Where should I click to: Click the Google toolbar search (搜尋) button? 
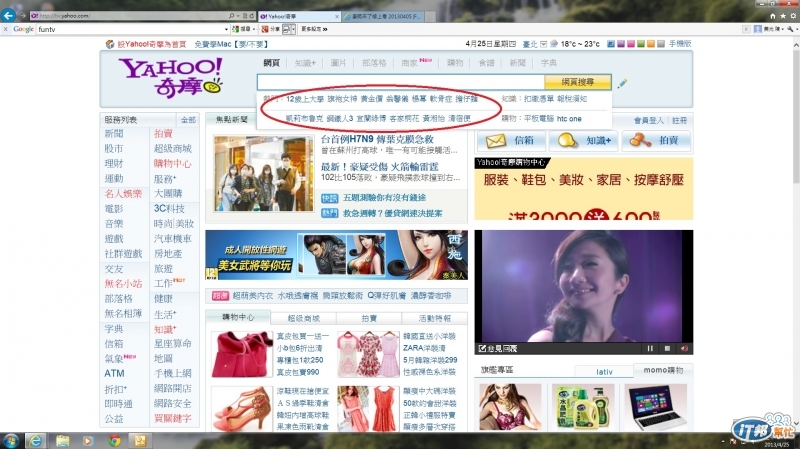[243, 29]
